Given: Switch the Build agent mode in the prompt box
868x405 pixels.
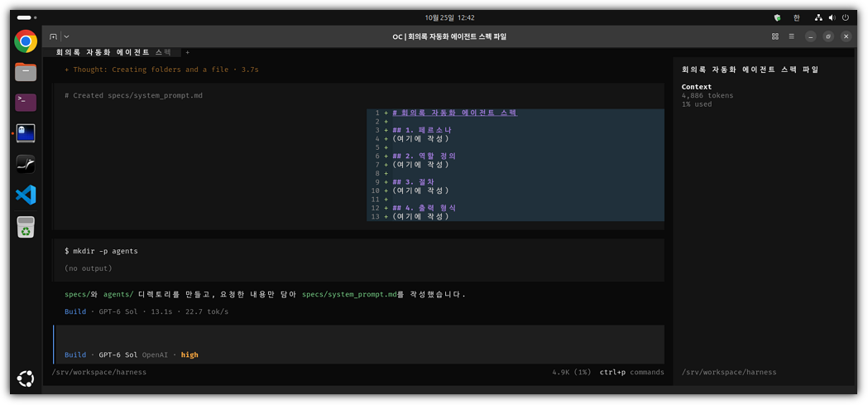Looking at the screenshot, I should click(x=75, y=354).
